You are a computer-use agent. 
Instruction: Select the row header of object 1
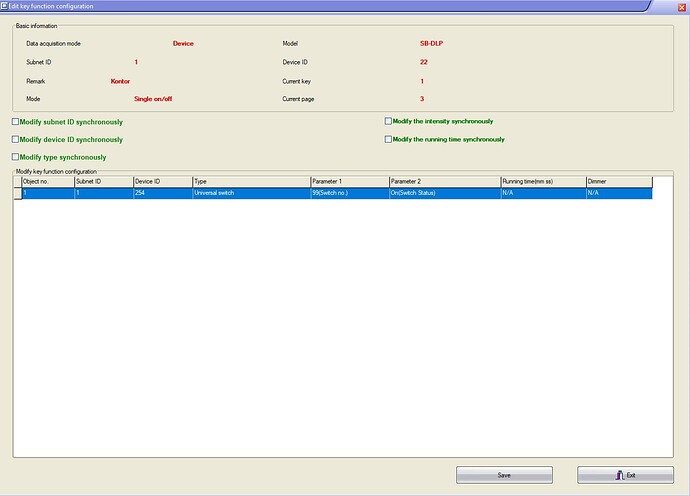18,193
